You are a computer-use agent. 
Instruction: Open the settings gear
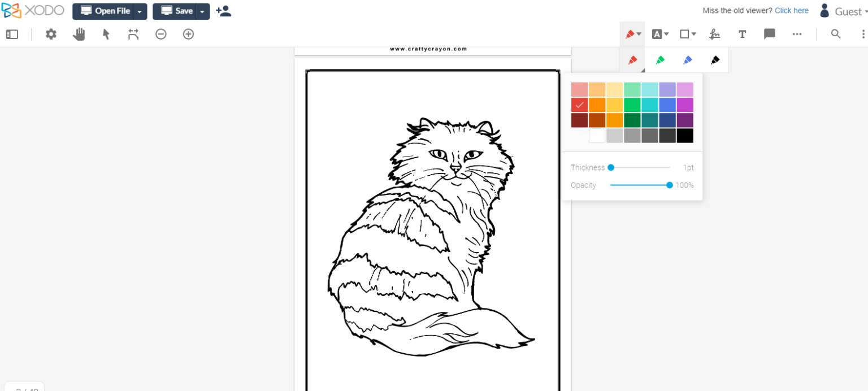click(51, 34)
